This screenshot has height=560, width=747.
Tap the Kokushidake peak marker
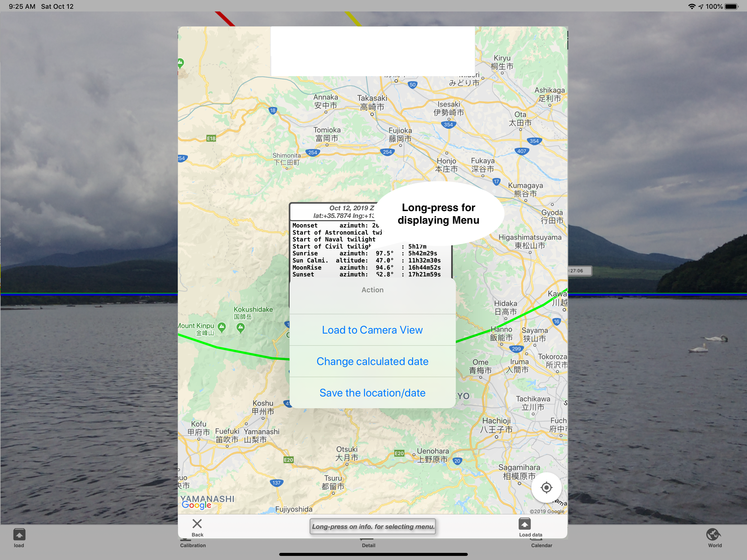click(240, 327)
